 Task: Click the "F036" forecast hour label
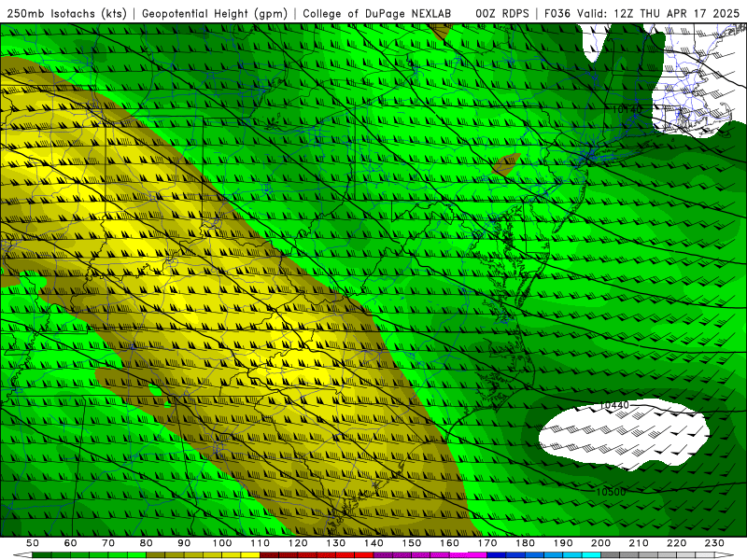coord(557,13)
